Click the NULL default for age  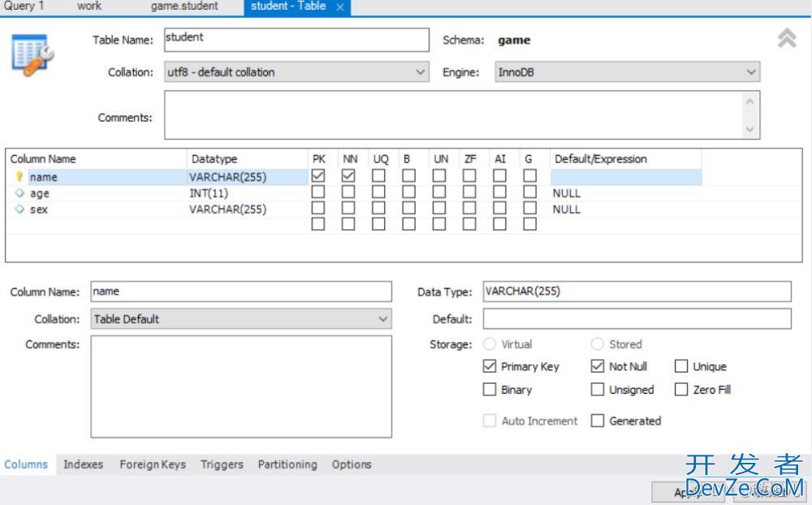567,193
